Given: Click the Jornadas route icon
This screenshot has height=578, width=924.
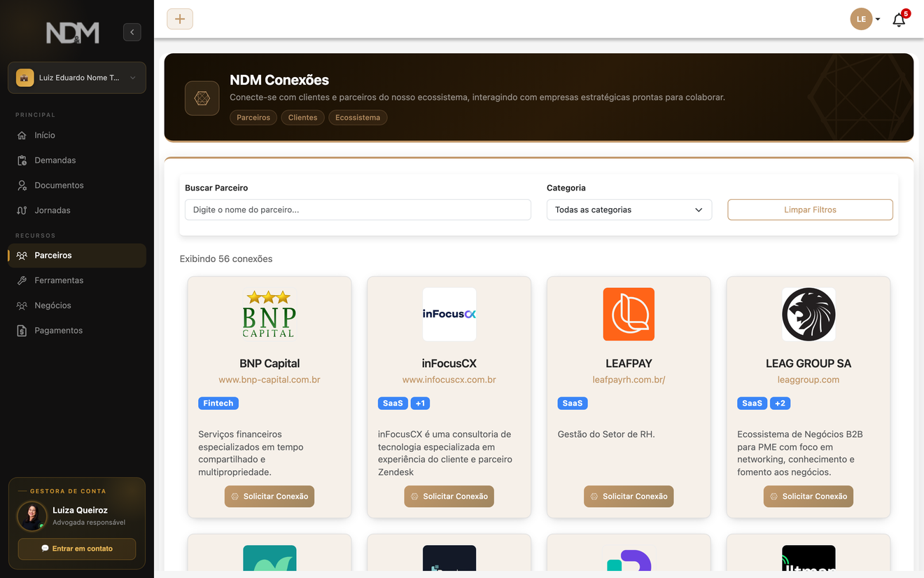Looking at the screenshot, I should point(22,210).
